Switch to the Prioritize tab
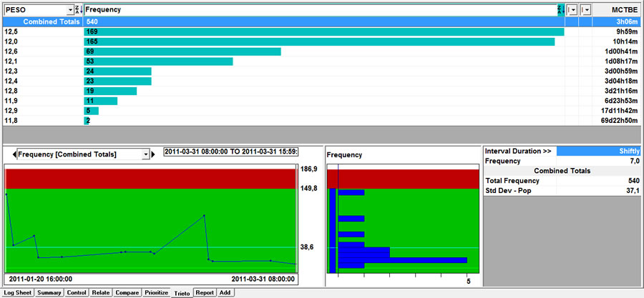 coord(157,293)
